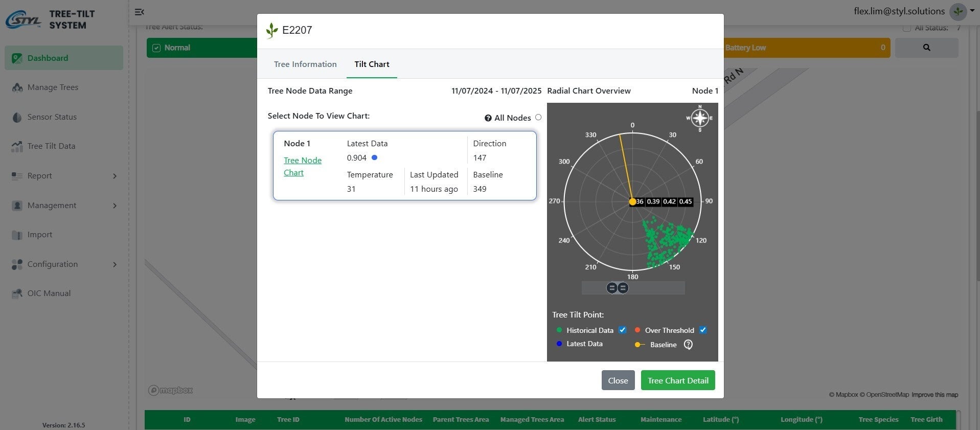The height and width of the screenshot is (430, 980).
Task: Switch to the Tree Information tab
Action: [x=305, y=64]
